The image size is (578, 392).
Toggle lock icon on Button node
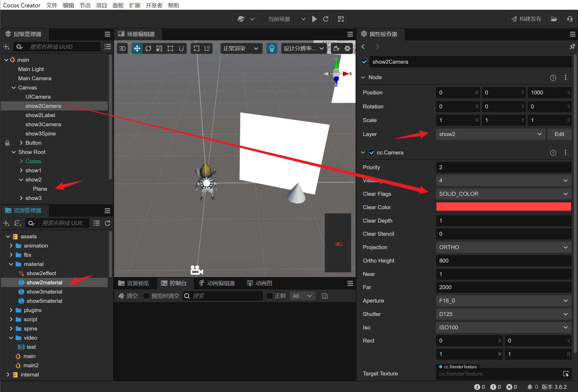7,143
